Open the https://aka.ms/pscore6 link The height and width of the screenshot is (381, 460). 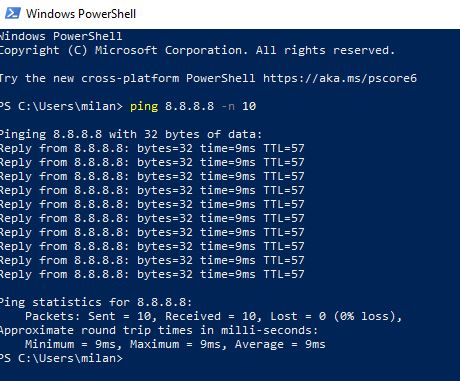pos(340,78)
